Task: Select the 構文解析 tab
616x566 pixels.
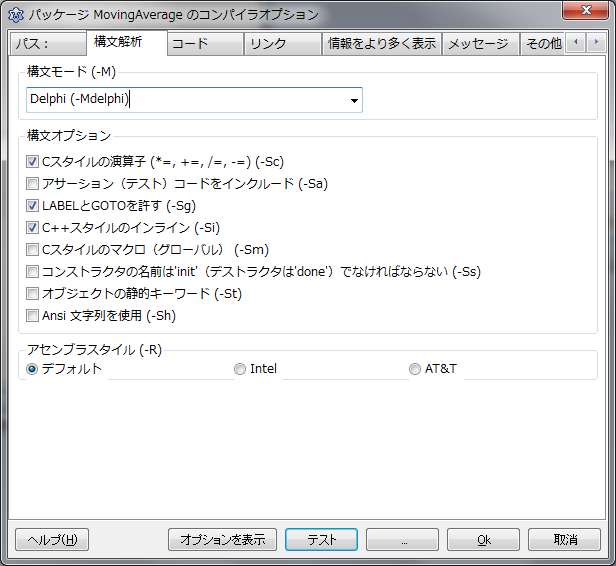Action: pos(126,42)
